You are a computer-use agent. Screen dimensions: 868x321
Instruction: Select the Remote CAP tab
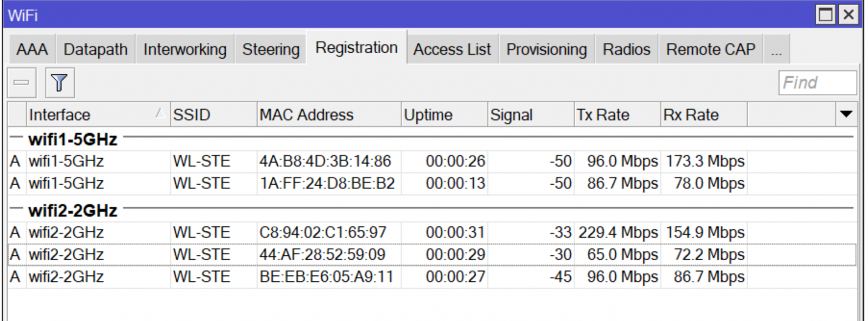click(x=711, y=49)
